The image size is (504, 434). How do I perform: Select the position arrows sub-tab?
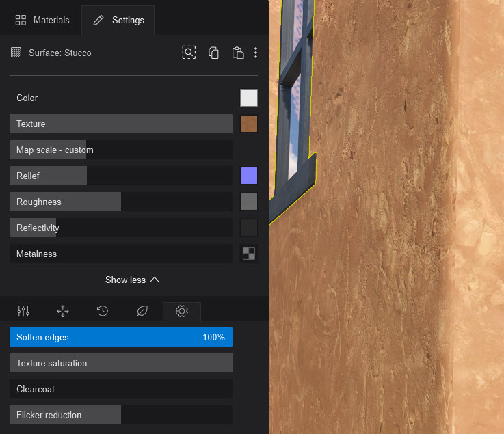(x=63, y=311)
